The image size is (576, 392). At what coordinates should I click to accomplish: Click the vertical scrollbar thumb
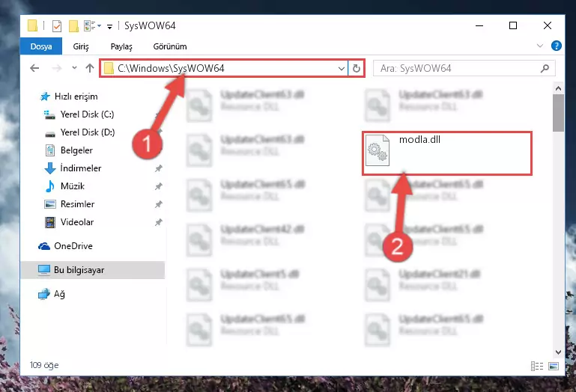click(x=558, y=113)
